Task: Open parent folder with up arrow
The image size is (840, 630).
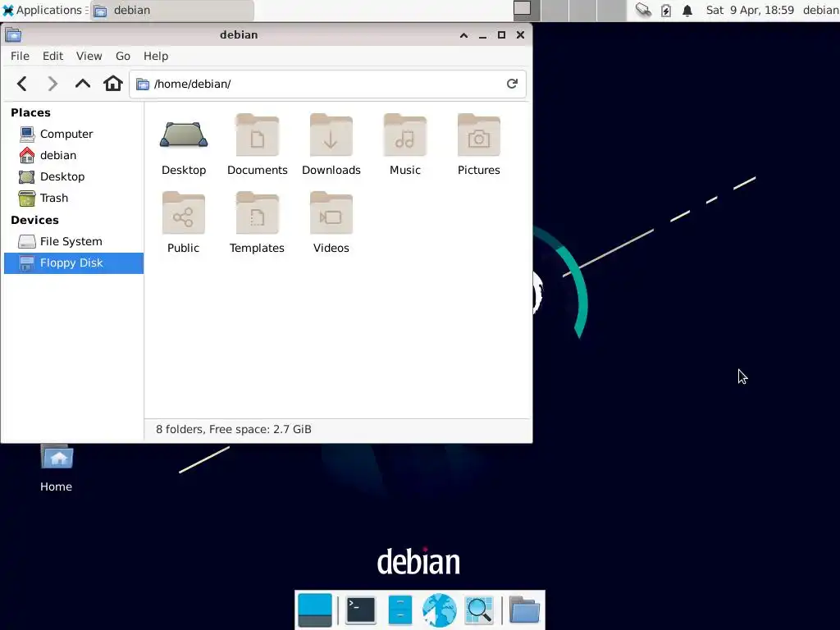Action: [x=83, y=84]
